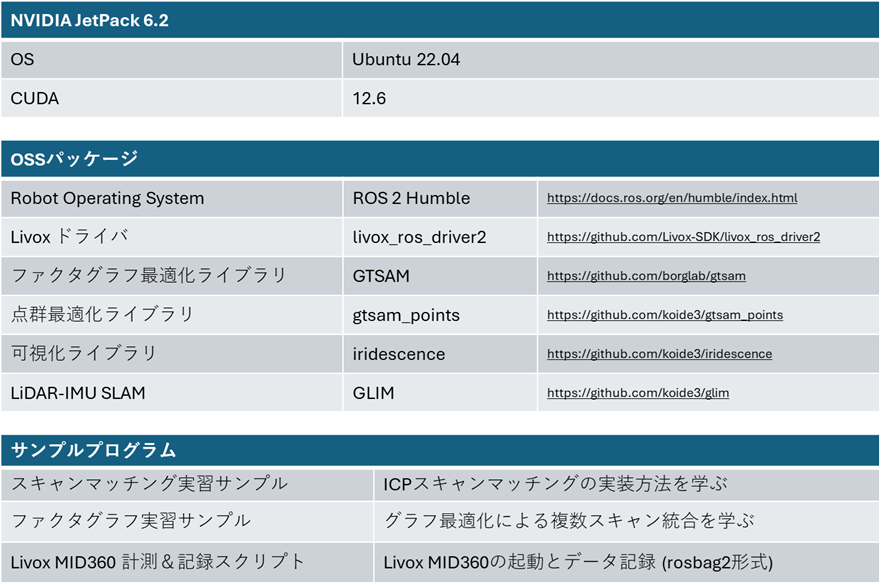Select the GLIM package name cell
This screenshot has height=585, width=883.
(373, 393)
